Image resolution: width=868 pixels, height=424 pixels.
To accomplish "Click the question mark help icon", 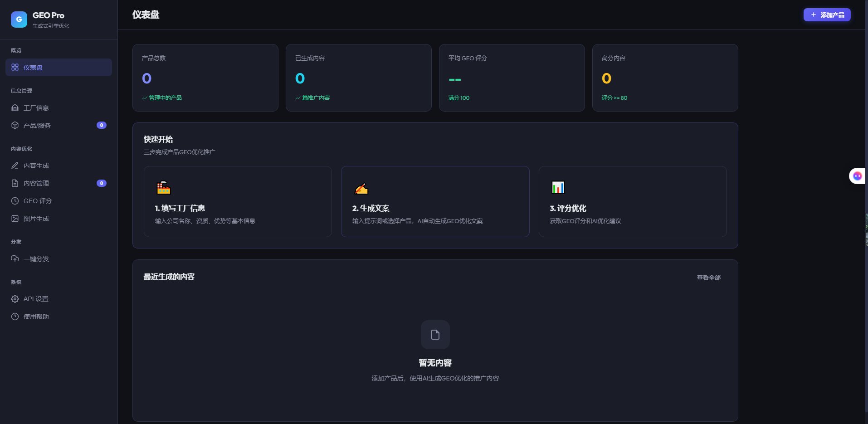I will (15, 317).
